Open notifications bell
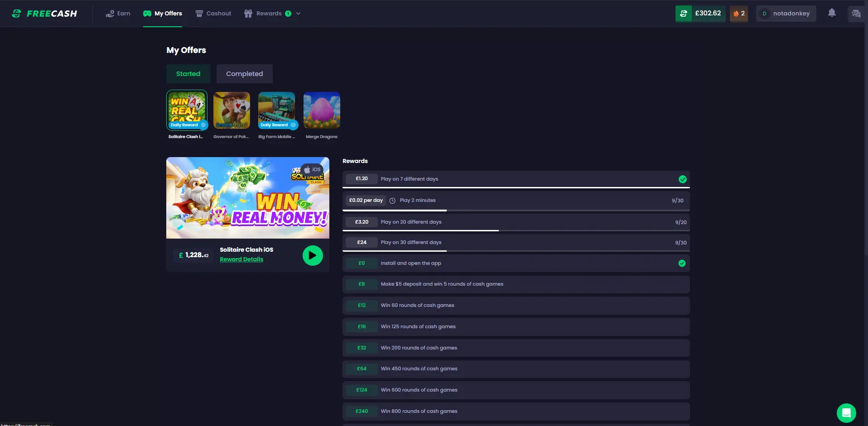Screen dimensions: 868x426 (832, 13)
